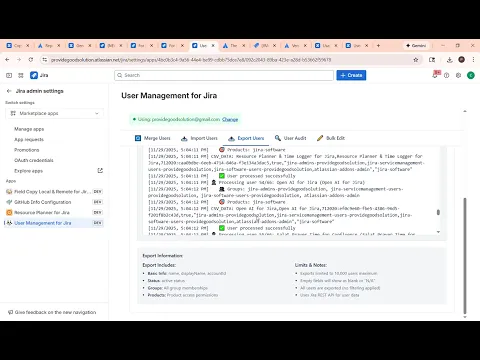Image resolution: width=480 pixels, height=360 pixels.
Task: Click the Resource Planner for Jira app icon
Action: click(x=9, y=212)
